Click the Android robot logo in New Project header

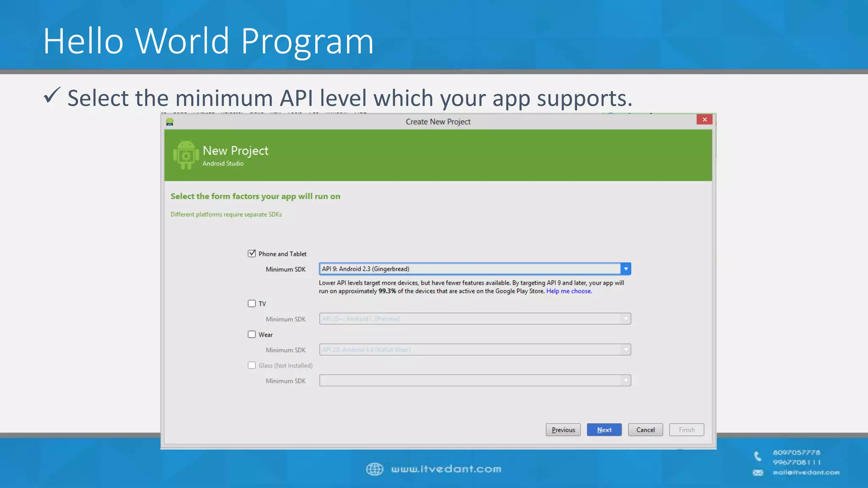(186, 155)
